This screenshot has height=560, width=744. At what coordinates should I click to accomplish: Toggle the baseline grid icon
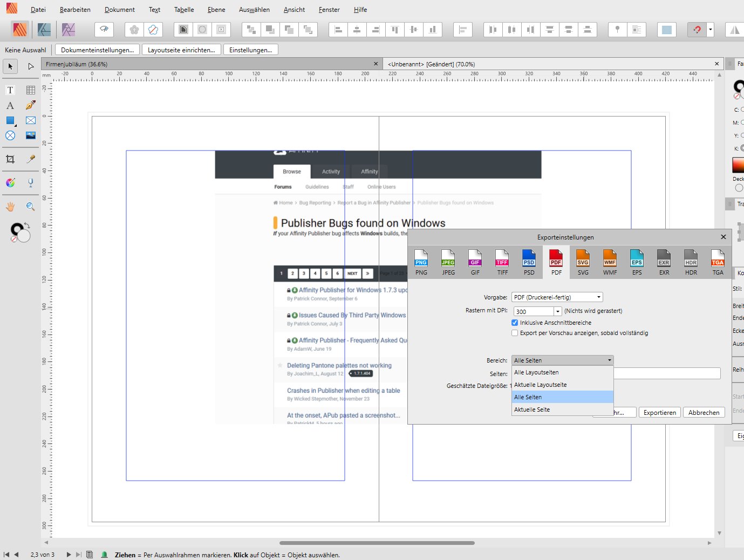[x=667, y=30]
